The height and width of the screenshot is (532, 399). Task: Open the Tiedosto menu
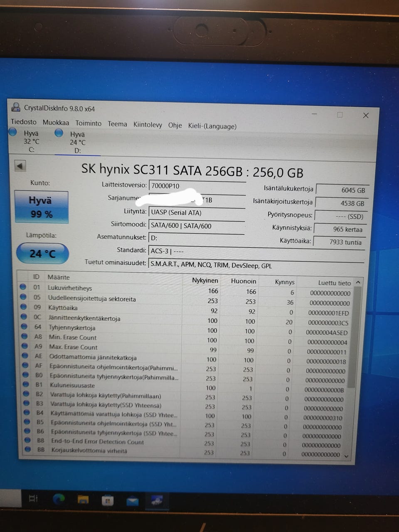click(x=24, y=122)
